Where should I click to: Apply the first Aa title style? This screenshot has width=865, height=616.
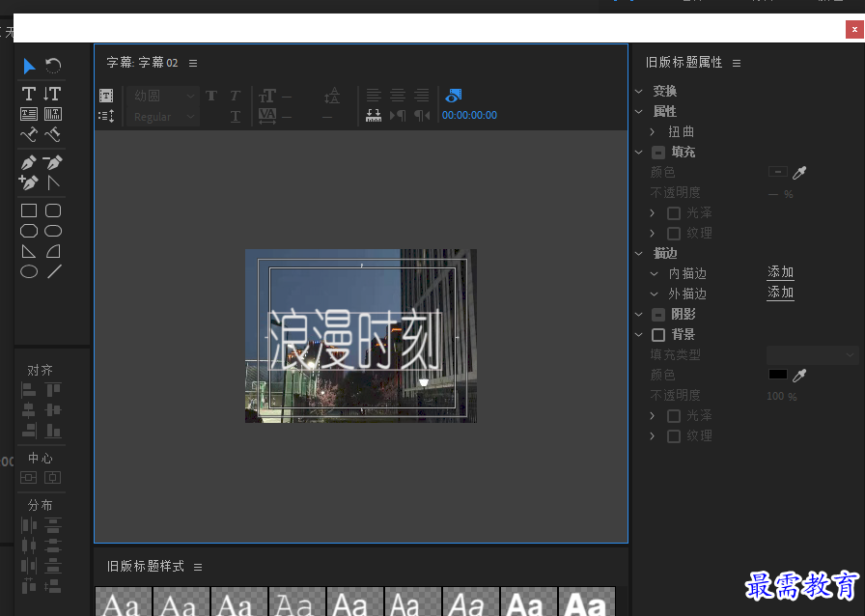tap(123, 602)
